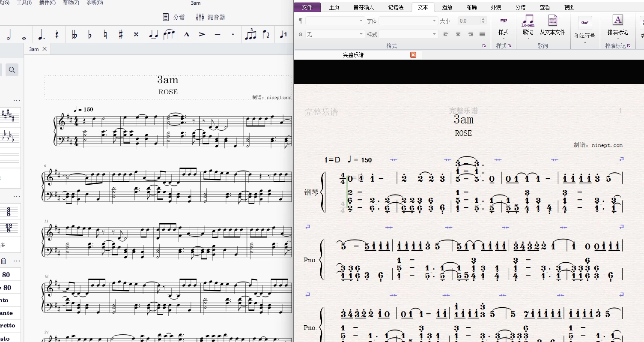Image resolution: width=644 pixels, height=342 pixels.
Task: Open the Note Input (音符输入) ribbon tab
Action: tap(364, 7)
